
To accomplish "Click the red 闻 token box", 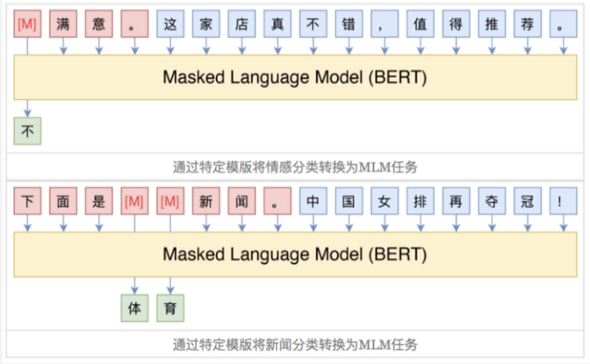I will tap(241, 202).
